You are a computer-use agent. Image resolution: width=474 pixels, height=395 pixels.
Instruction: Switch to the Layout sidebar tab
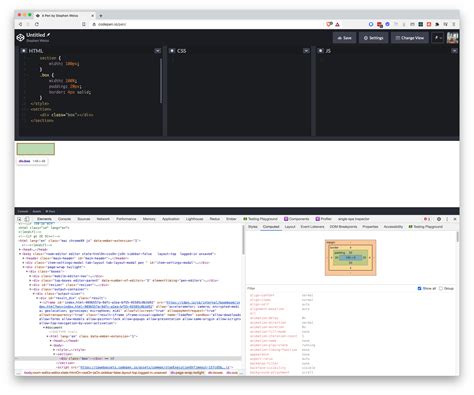click(x=290, y=227)
